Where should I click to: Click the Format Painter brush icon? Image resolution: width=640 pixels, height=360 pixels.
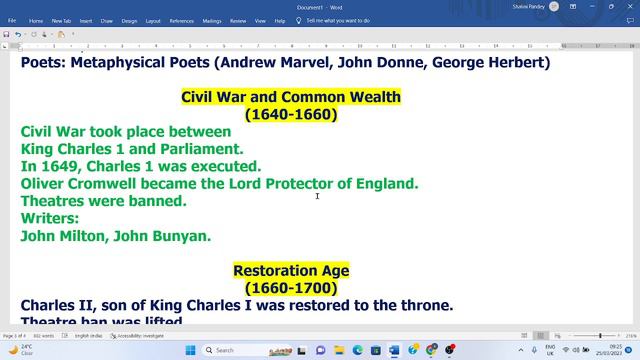61,35
